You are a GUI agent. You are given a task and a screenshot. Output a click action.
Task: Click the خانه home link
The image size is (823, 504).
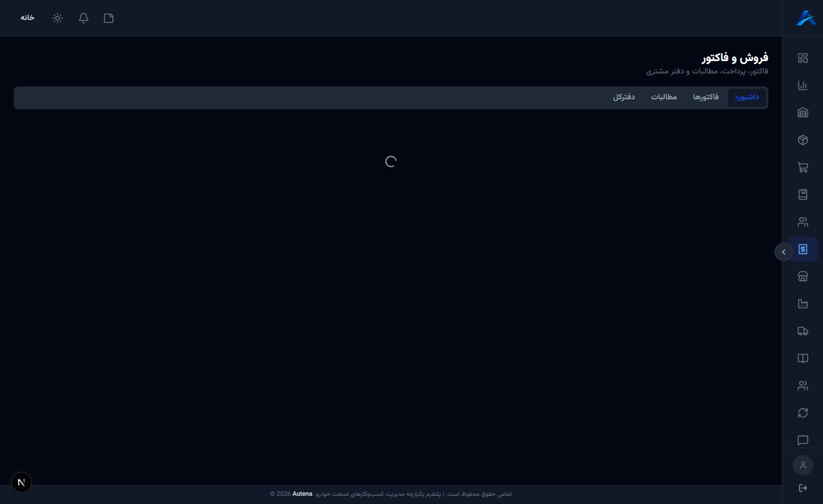click(x=28, y=18)
